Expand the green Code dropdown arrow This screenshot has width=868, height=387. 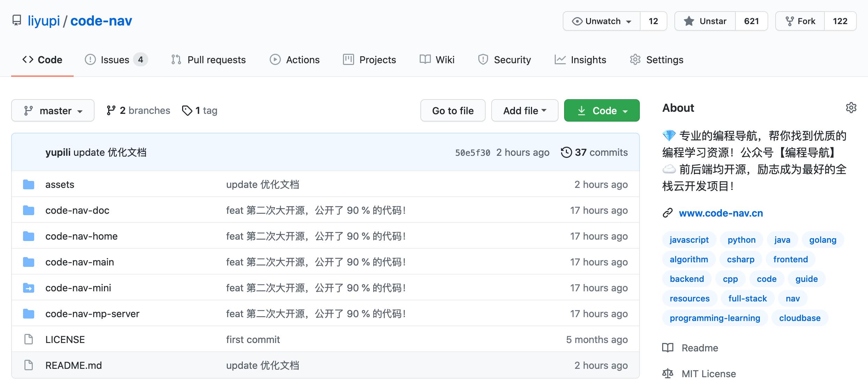click(x=625, y=111)
